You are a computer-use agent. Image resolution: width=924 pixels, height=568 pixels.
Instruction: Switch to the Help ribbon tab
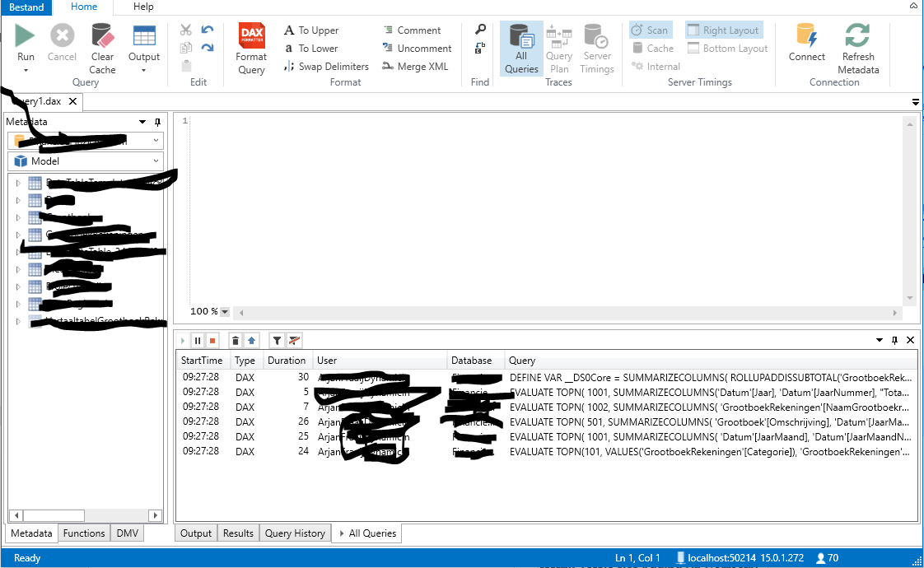(143, 7)
